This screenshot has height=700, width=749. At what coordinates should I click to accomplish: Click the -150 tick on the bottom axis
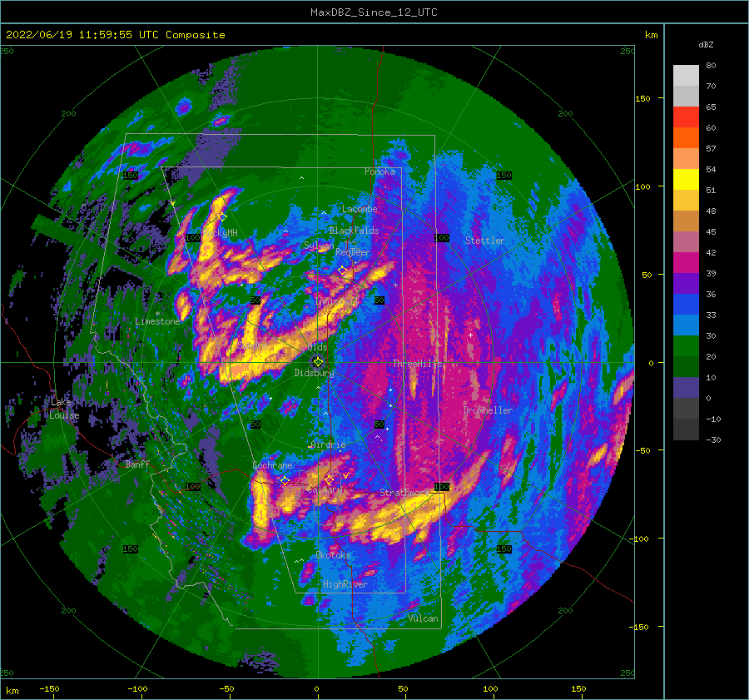49,689
